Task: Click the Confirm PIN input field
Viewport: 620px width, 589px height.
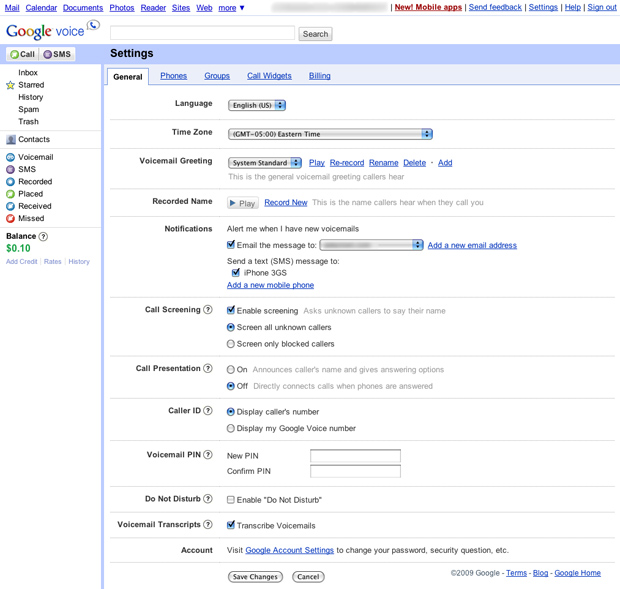Action: pyautogui.click(x=355, y=471)
